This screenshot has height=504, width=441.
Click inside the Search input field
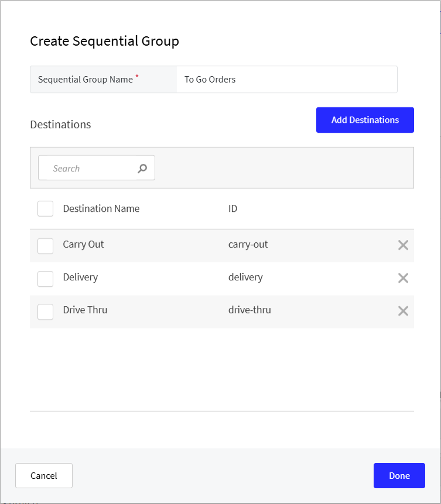click(x=88, y=167)
